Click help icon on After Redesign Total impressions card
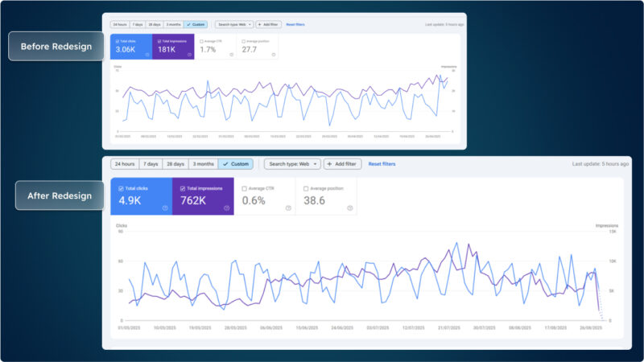 click(x=227, y=208)
